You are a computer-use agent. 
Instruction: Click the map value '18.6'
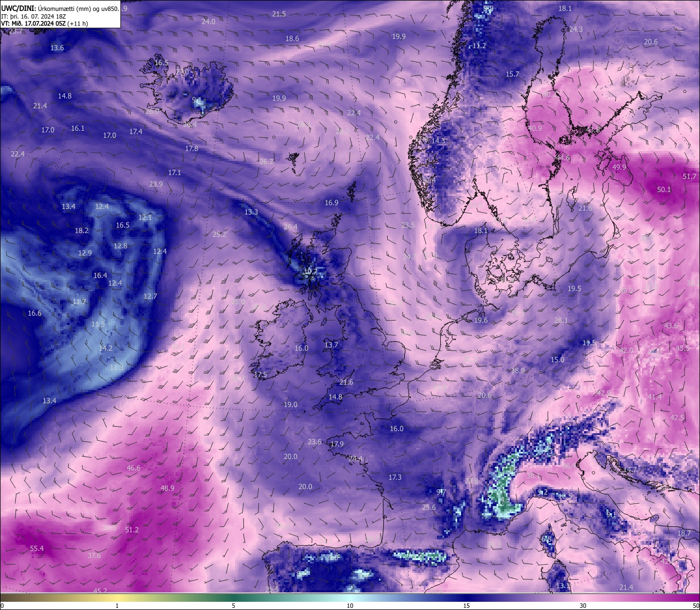pyautogui.click(x=292, y=38)
